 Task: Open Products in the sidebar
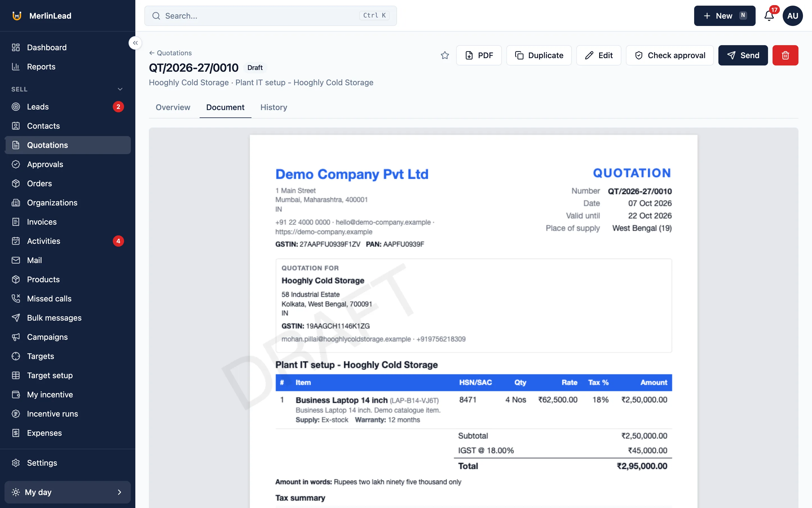pyautogui.click(x=68, y=279)
